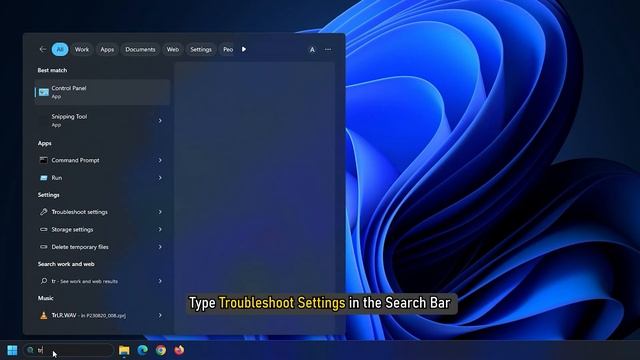This screenshot has width=640, height=360.
Task: Show more filters with the play arrow
Action: 244,49
